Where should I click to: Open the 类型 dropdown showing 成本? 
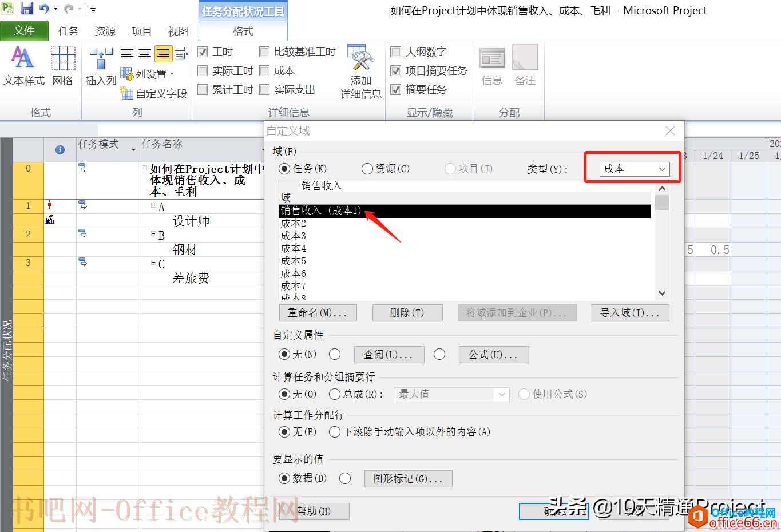pyautogui.click(x=634, y=169)
